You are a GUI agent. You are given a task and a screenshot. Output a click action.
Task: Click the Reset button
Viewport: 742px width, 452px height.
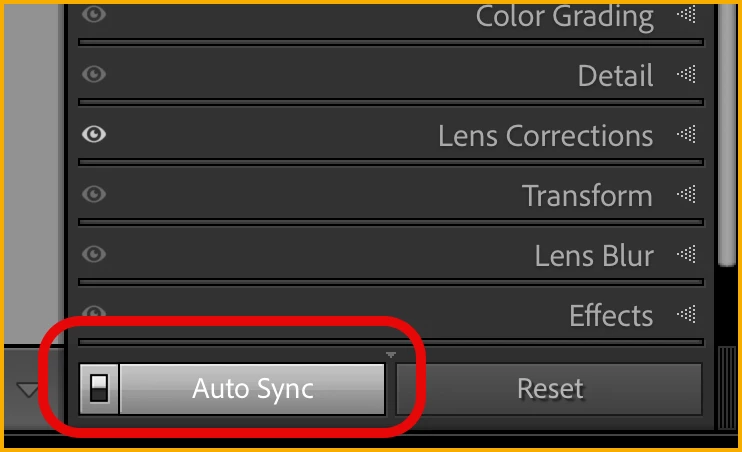(549, 389)
